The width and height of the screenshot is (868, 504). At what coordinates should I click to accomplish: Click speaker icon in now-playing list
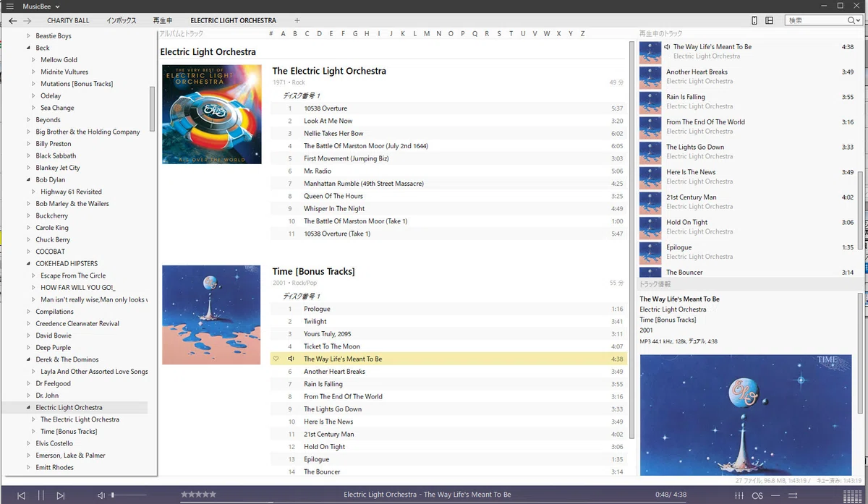pos(668,47)
